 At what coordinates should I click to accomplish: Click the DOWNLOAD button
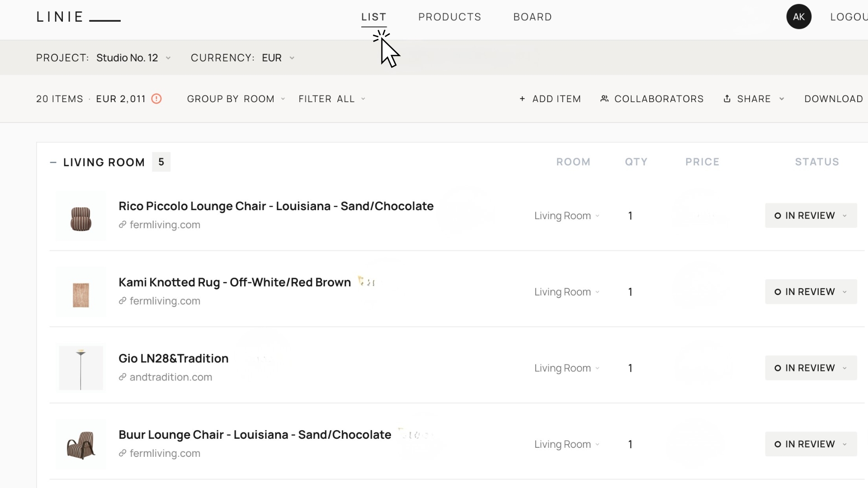(834, 99)
